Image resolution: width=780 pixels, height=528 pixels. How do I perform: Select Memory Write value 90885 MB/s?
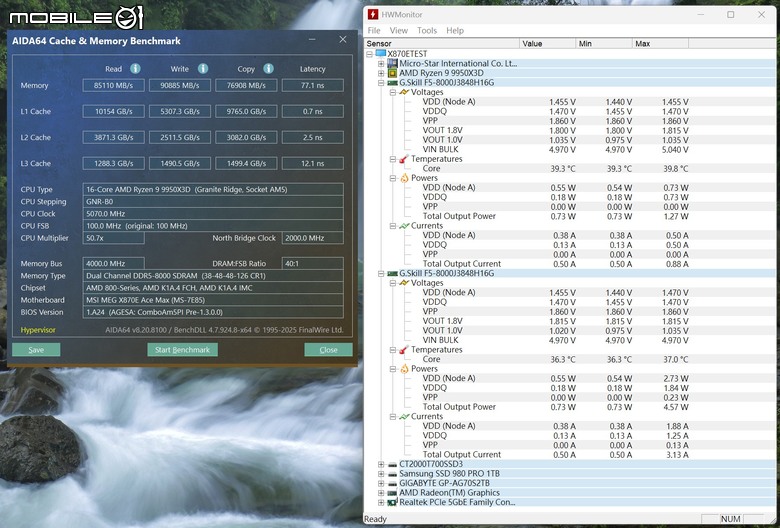click(180, 85)
